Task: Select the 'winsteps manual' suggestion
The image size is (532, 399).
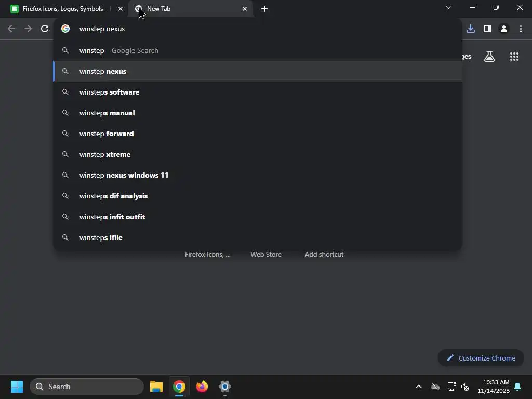Action: click(x=258, y=113)
